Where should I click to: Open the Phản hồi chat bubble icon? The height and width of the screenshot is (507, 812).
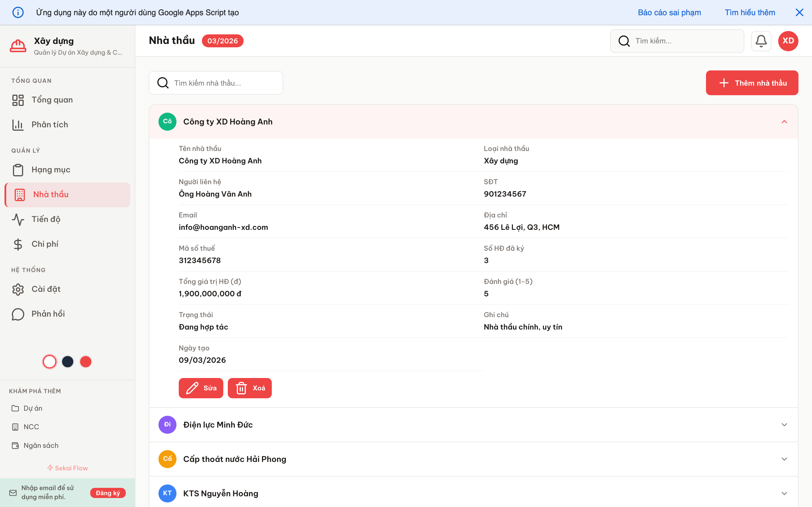point(18,314)
